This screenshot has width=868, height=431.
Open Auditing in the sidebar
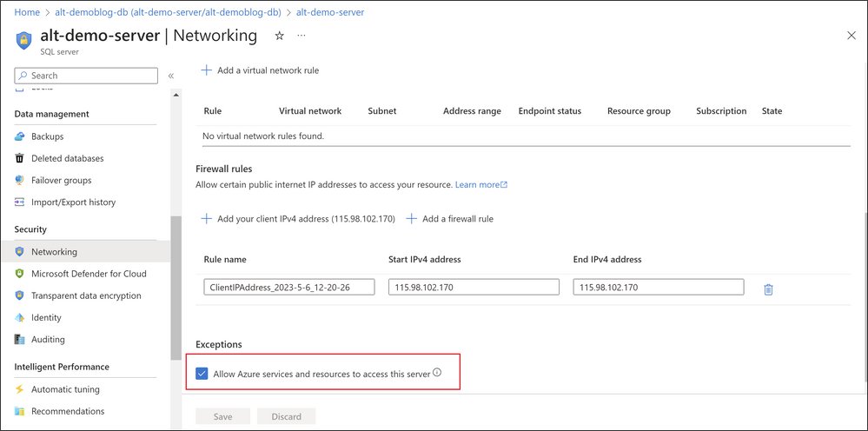pos(48,339)
